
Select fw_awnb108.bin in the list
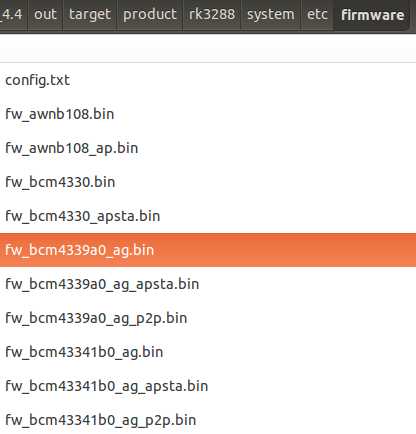click(x=208, y=114)
